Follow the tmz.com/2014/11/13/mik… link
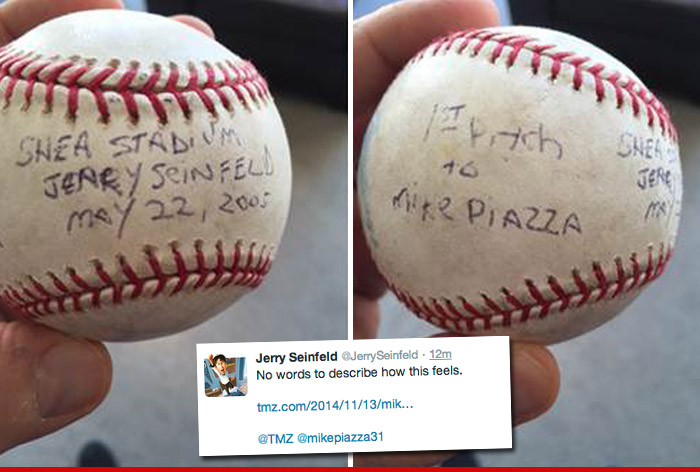This screenshot has height=472, width=700. (335, 405)
